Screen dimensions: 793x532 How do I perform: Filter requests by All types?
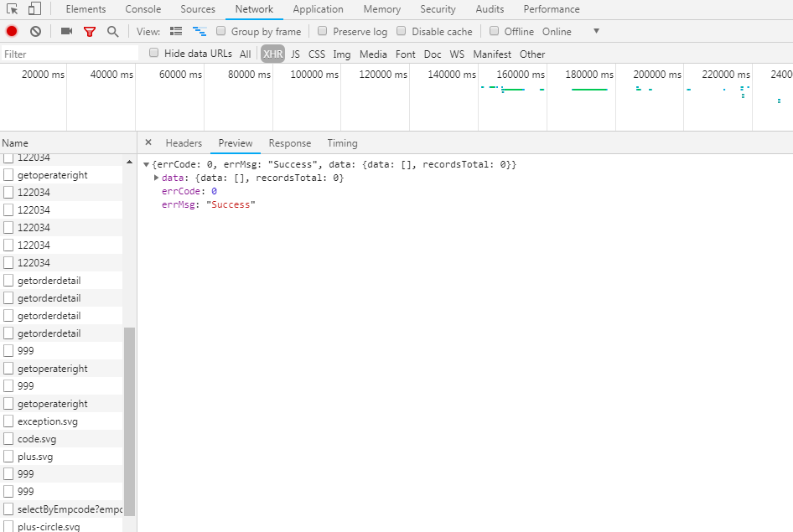click(x=246, y=54)
